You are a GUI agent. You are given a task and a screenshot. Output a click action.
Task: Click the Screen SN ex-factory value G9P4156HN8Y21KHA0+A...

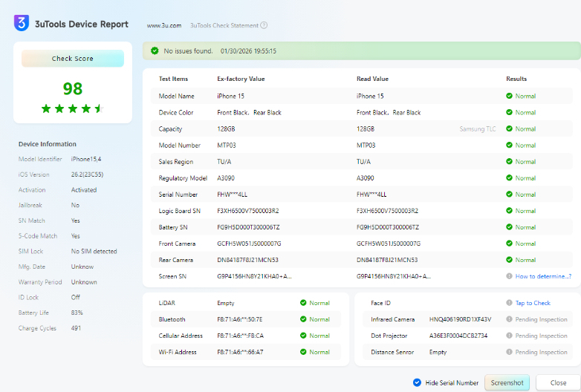pyautogui.click(x=254, y=276)
